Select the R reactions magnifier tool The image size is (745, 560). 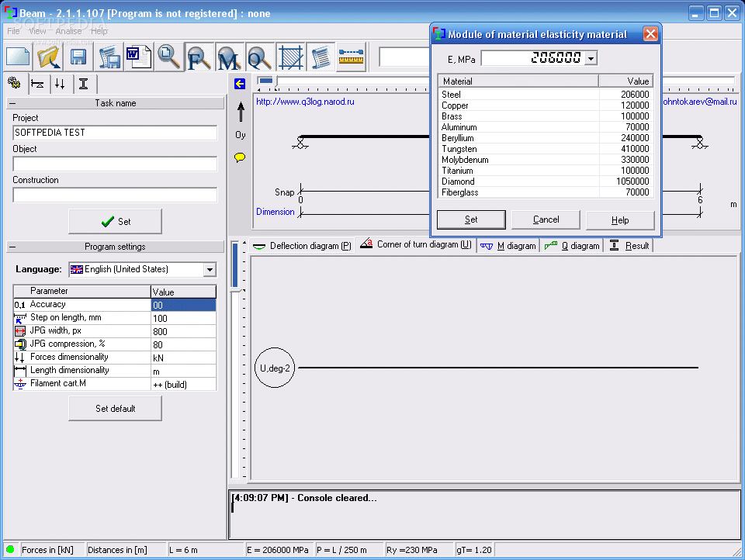pos(198,57)
